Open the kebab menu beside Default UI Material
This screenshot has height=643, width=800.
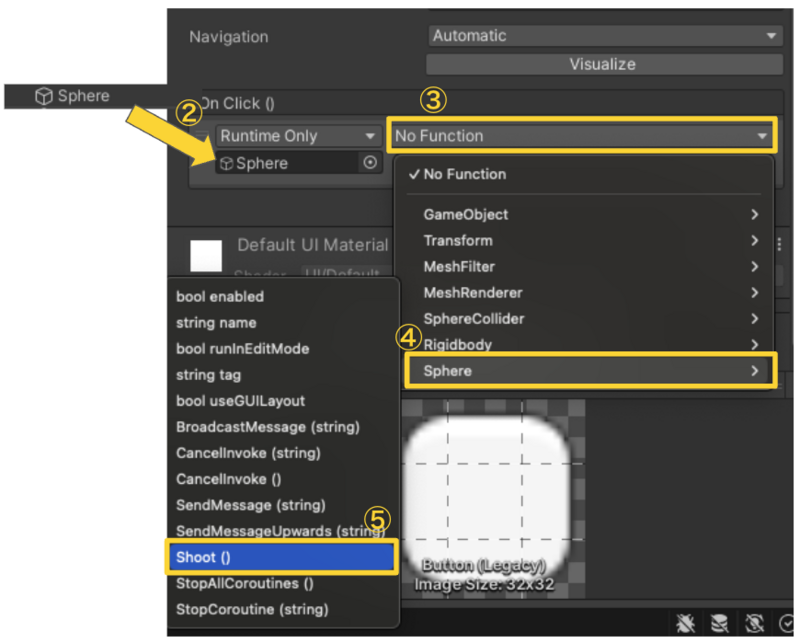coord(779,244)
